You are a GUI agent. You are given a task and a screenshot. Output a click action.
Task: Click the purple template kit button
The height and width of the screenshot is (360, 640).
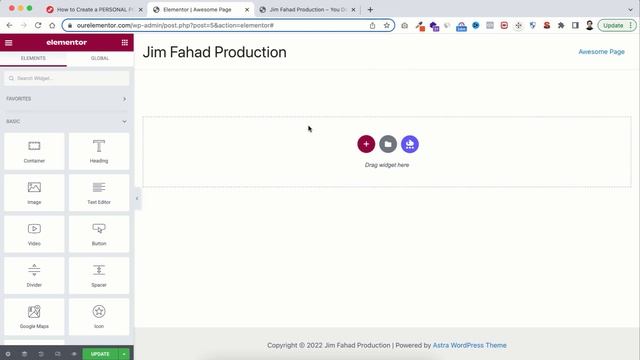[410, 144]
